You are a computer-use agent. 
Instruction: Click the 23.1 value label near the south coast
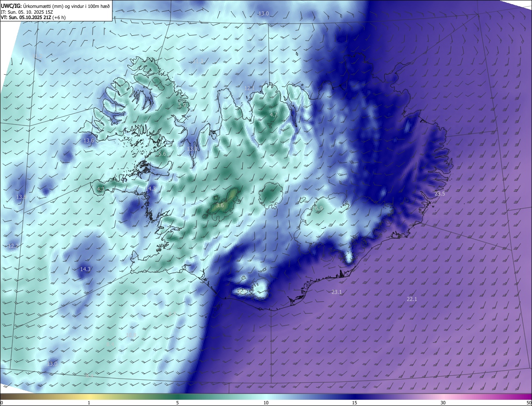tap(337, 292)
